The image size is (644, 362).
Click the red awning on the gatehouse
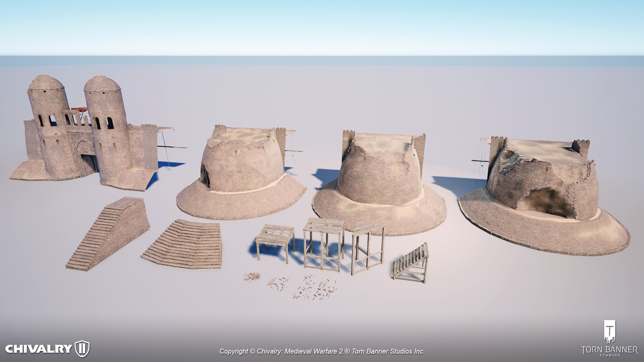pyautogui.click(x=80, y=109)
